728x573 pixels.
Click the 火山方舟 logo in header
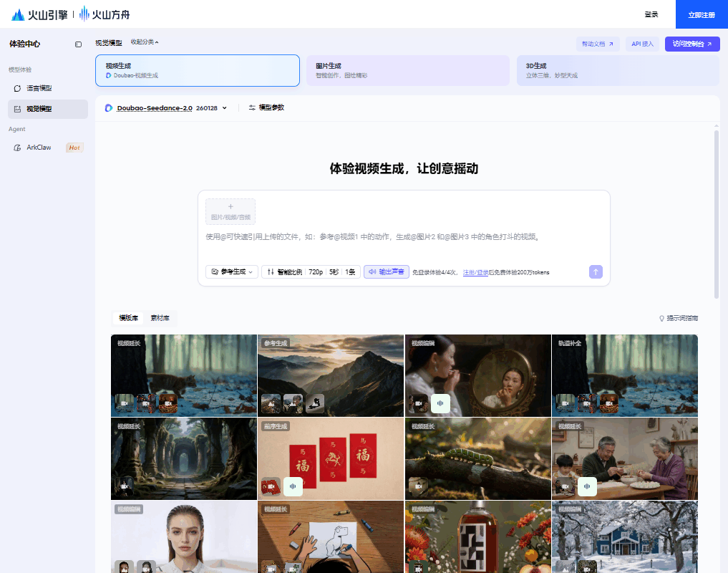coord(105,14)
